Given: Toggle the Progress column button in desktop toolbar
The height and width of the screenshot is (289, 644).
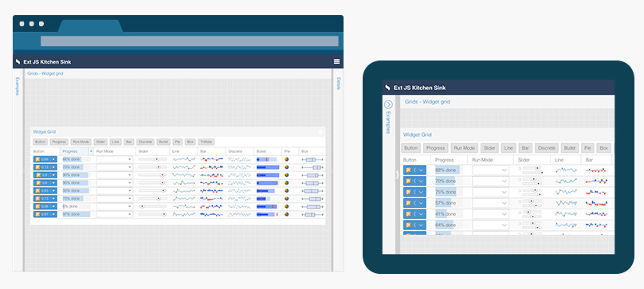Looking at the screenshot, I should 59,142.
